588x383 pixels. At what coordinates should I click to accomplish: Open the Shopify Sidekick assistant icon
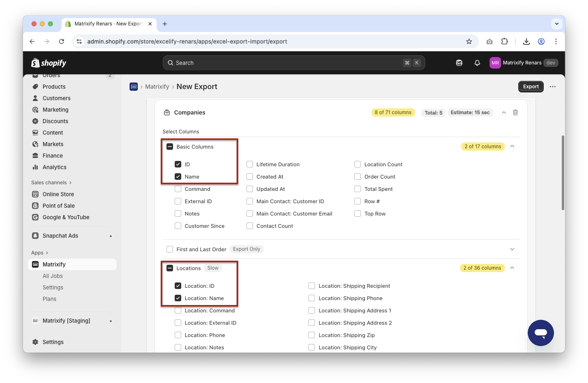459,63
